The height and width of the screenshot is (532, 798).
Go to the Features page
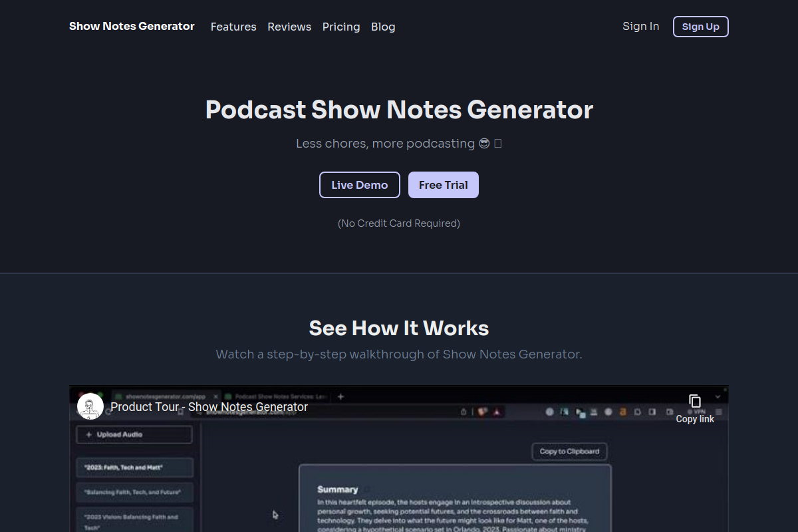click(233, 27)
